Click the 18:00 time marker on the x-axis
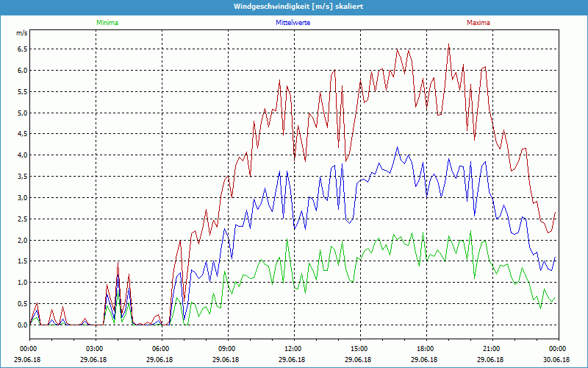The width and height of the screenshot is (588, 368). click(x=425, y=348)
